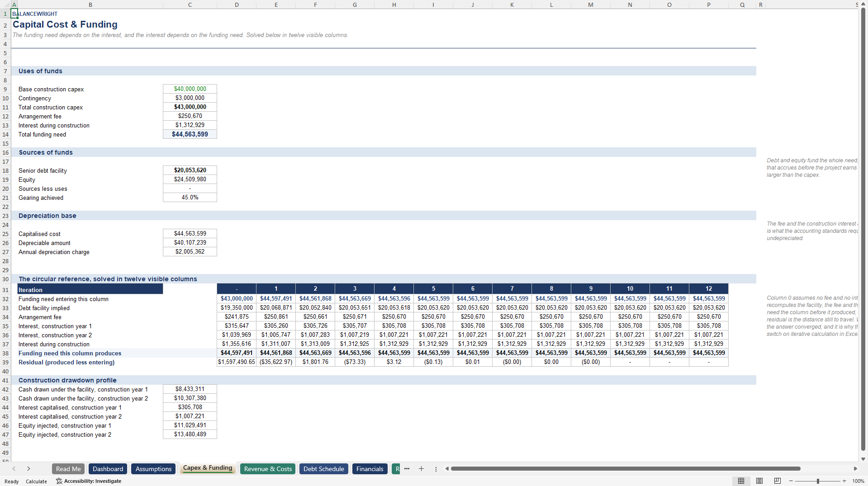Select row 14 header

click(x=5, y=134)
